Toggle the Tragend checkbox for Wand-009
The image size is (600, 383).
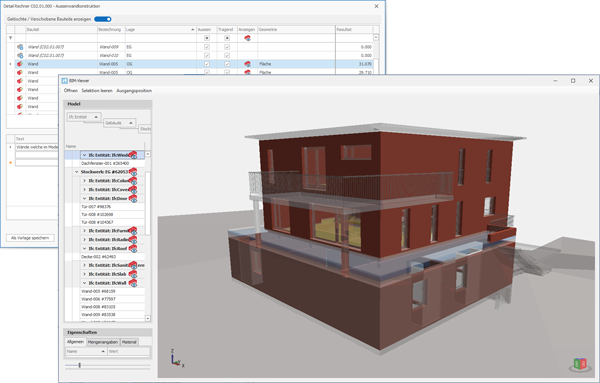[227, 47]
